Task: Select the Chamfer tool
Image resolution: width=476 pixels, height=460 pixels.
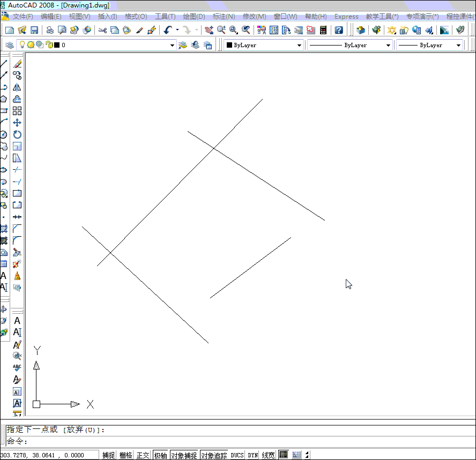Action: coord(17,229)
